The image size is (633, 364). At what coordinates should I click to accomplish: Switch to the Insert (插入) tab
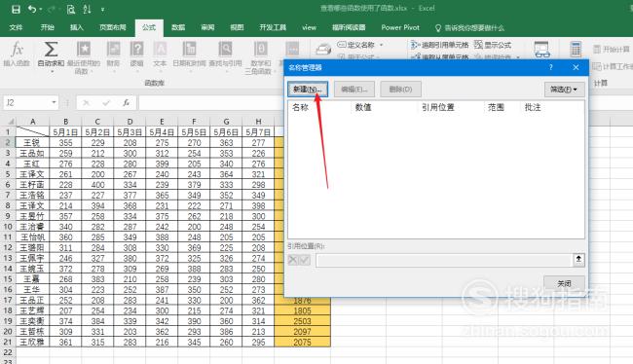click(77, 27)
